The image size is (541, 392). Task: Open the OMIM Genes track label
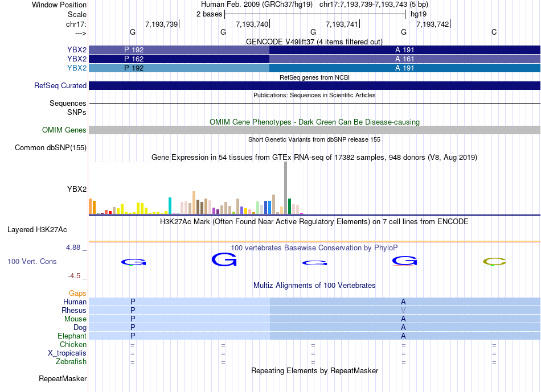tap(64, 130)
